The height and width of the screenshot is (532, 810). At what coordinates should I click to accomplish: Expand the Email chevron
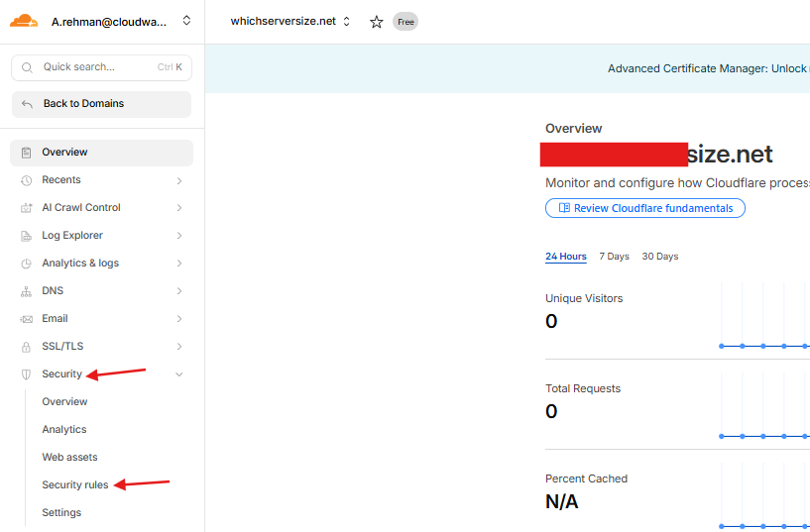[179, 319]
